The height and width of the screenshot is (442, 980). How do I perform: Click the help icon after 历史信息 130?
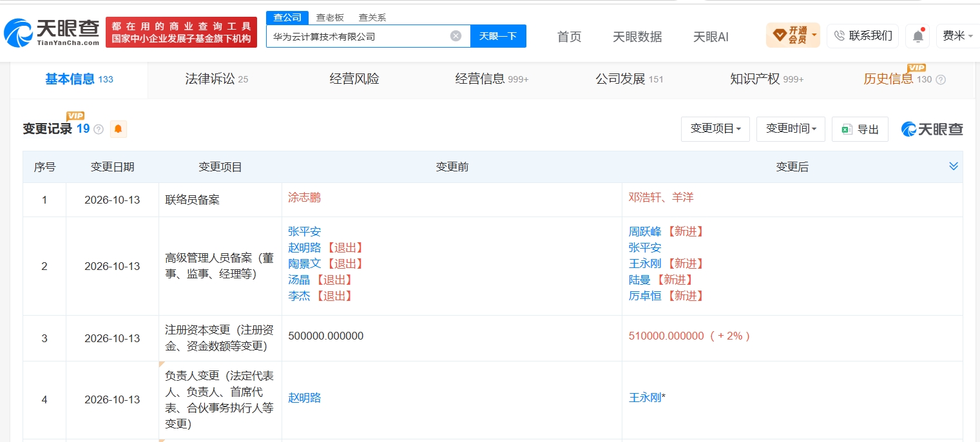(x=941, y=79)
